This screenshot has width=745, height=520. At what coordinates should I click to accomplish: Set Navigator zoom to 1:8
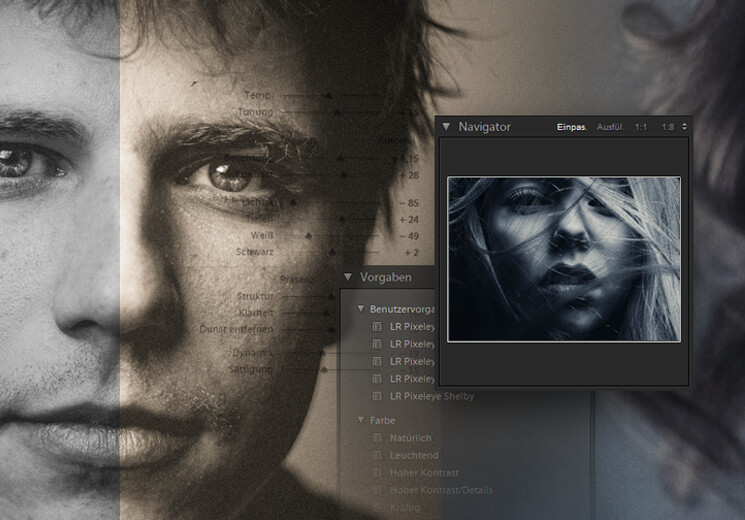(668, 127)
